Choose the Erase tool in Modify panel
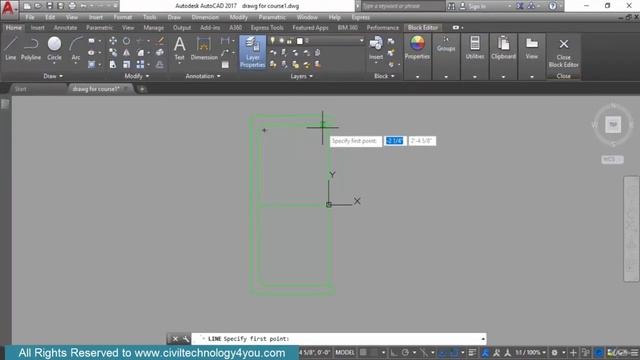Image resolution: width=640 pixels, height=360 pixels. pyautogui.click(x=160, y=41)
